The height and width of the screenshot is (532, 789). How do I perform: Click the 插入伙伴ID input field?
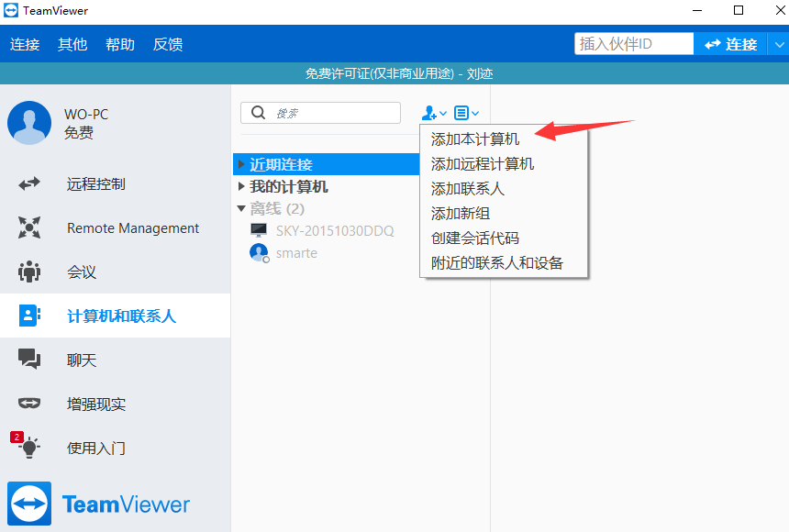(633, 44)
